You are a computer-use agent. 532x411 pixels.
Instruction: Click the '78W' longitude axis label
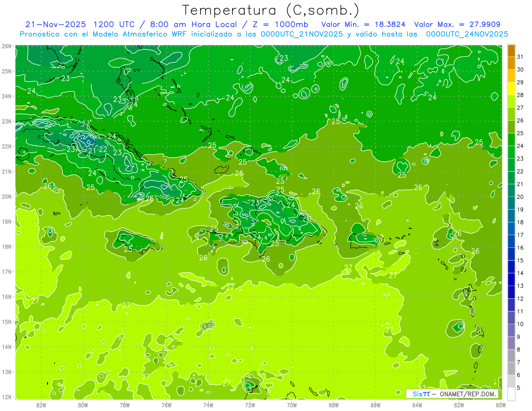125,405
